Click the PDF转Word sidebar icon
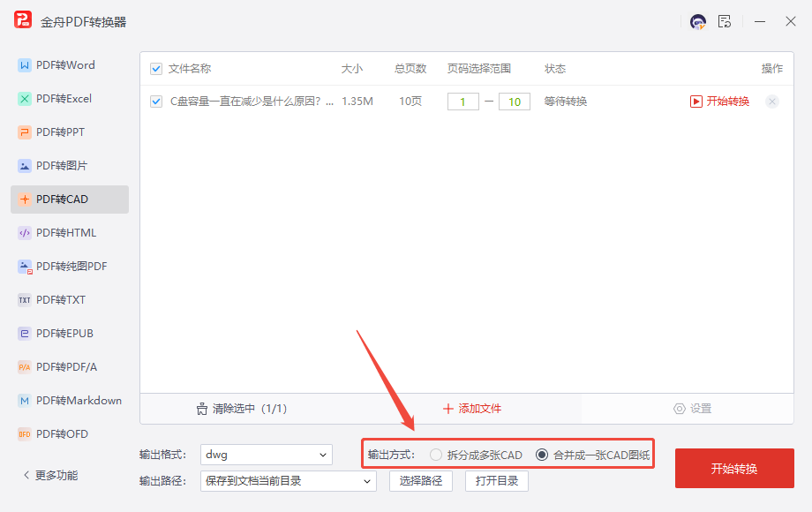The height and width of the screenshot is (512, 812). pyautogui.click(x=25, y=65)
